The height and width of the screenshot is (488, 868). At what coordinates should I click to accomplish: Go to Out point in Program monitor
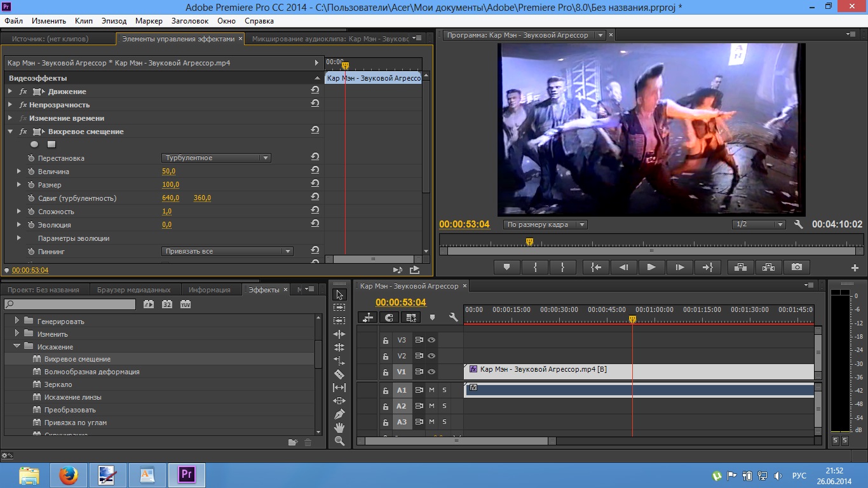(x=708, y=268)
